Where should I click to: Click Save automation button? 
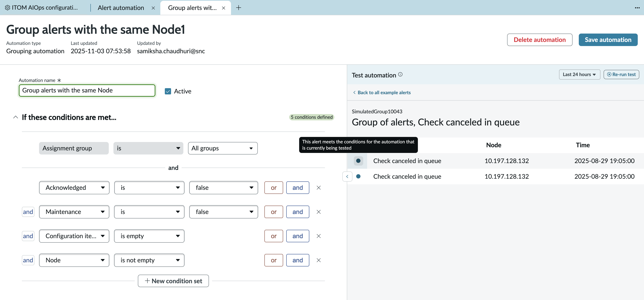click(x=608, y=40)
